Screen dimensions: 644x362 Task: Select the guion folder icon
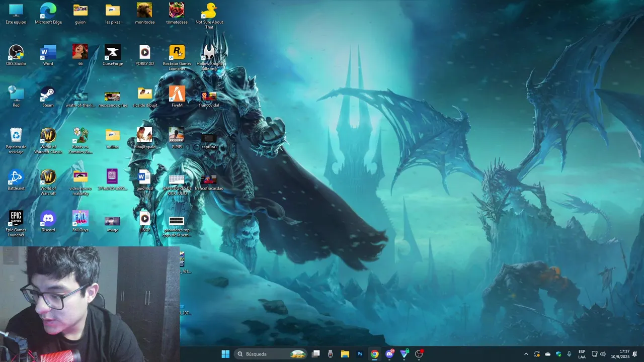(80, 14)
